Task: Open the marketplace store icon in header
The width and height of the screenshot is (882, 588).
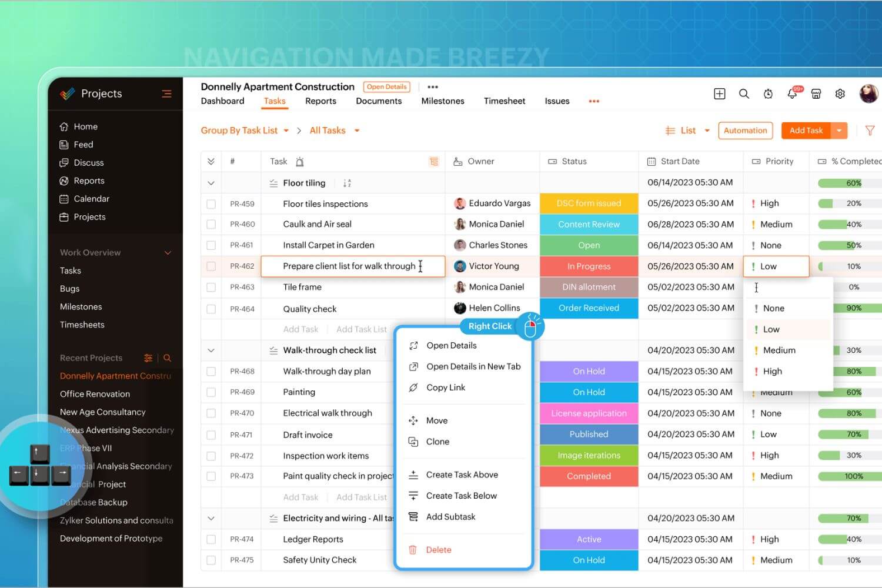Action: [816, 94]
